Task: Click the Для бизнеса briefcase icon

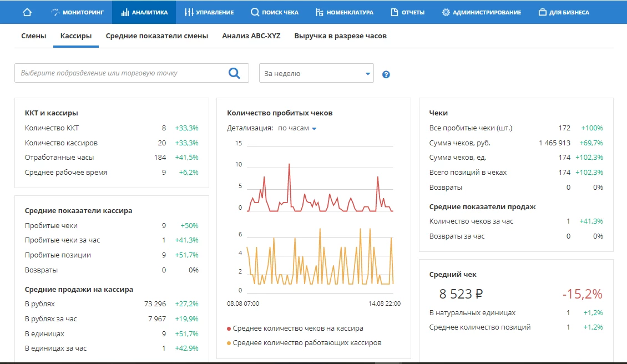Action: tap(543, 12)
